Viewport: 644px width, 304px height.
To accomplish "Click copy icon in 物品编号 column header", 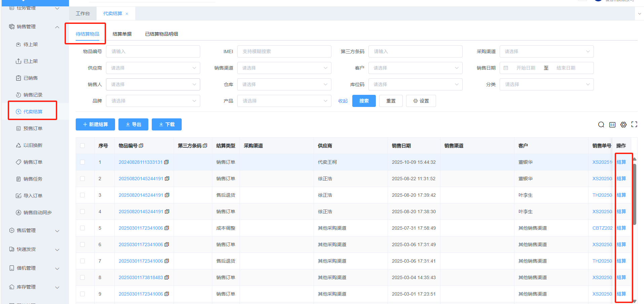I will click(x=141, y=146).
